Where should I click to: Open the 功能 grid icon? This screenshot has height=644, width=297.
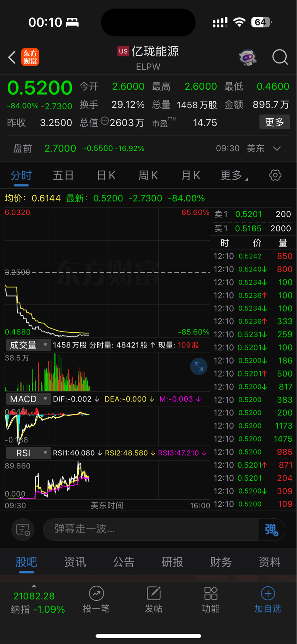point(210,593)
